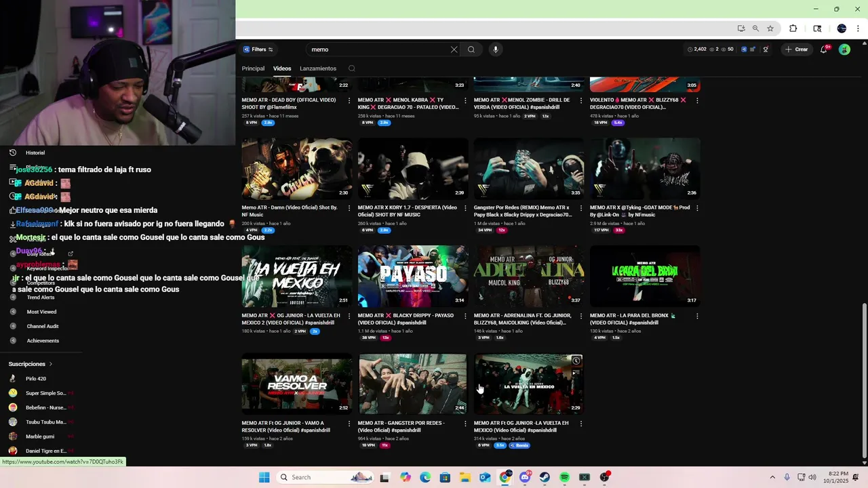
Task: Add La Vuelta Eh Mexico to queue
Action: (576, 373)
